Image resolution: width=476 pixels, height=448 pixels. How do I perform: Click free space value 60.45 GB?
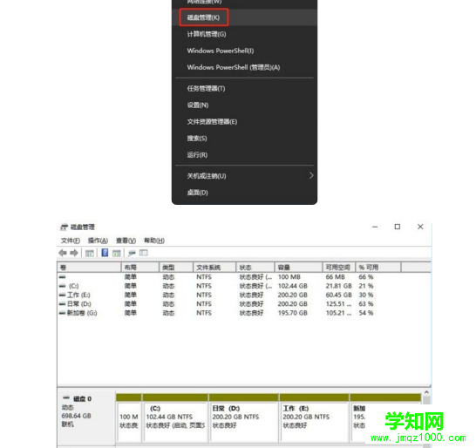pyautogui.click(x=339, y=295)
